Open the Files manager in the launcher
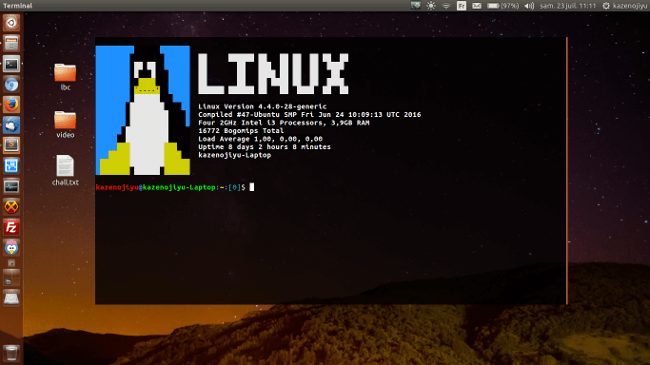 point(11,43)
